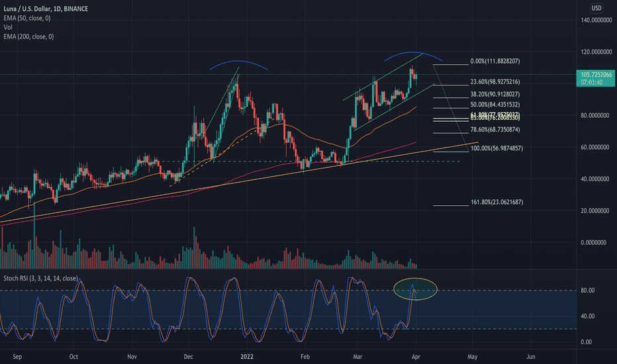Image resolution: width=617 pixels, height=364 pixels.
Task: Click the 50.00%(84.4351532) Fibonacci level
Action: click(495, 105)
